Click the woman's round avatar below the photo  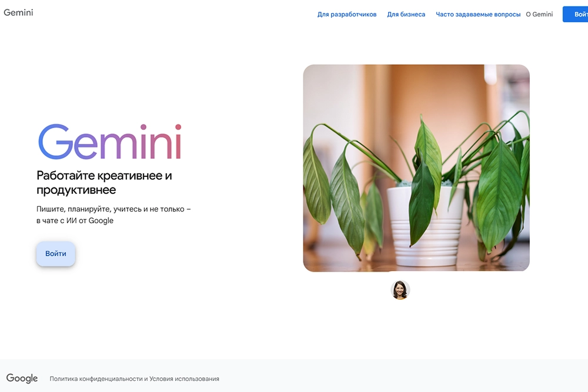tap(400, 290)
